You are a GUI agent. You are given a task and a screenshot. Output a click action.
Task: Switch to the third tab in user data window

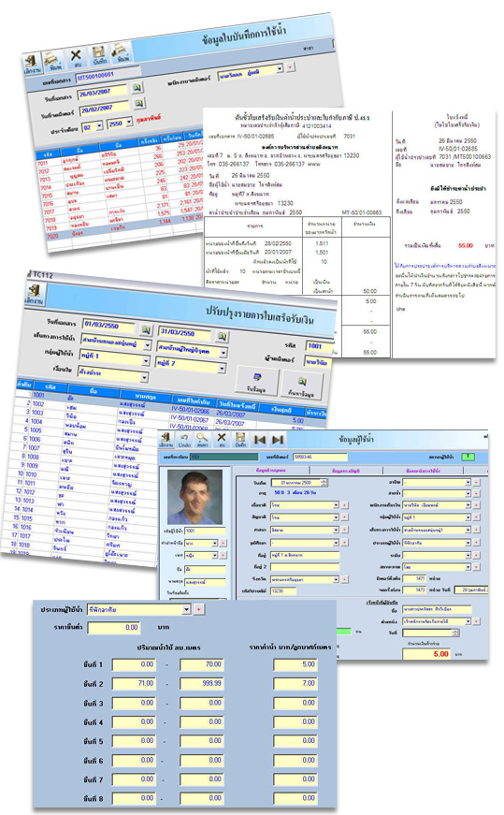pos(423,470)
